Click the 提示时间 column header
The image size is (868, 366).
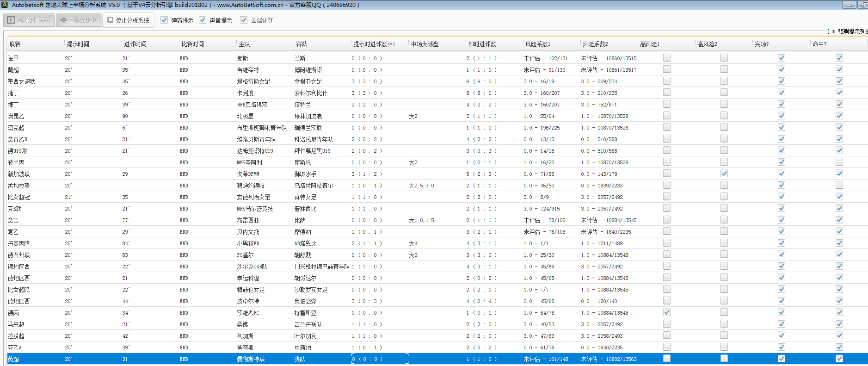click(x=78, y=44)
